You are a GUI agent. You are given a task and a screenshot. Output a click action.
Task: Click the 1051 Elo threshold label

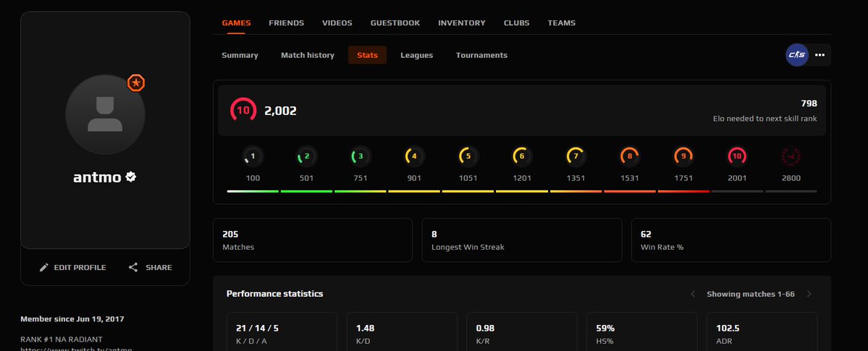click(x=468, y=178)
